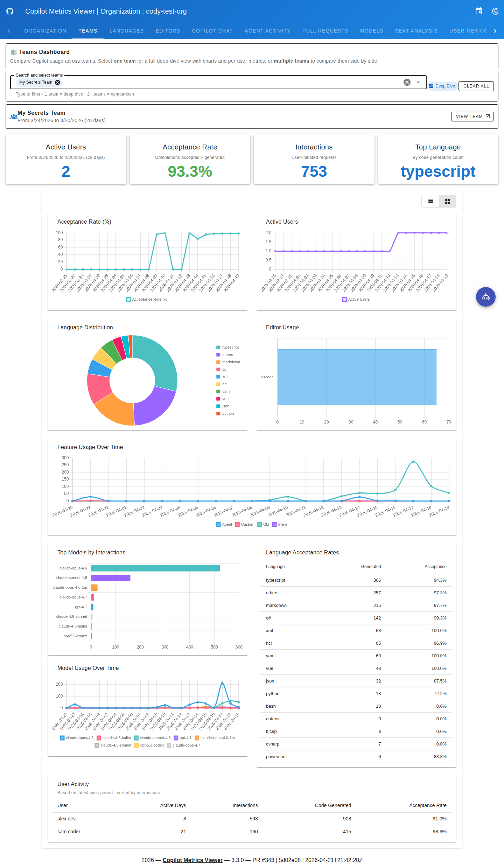Switch to single-column list layout
This screenshot has height=868, width=504.
(430, 201)
